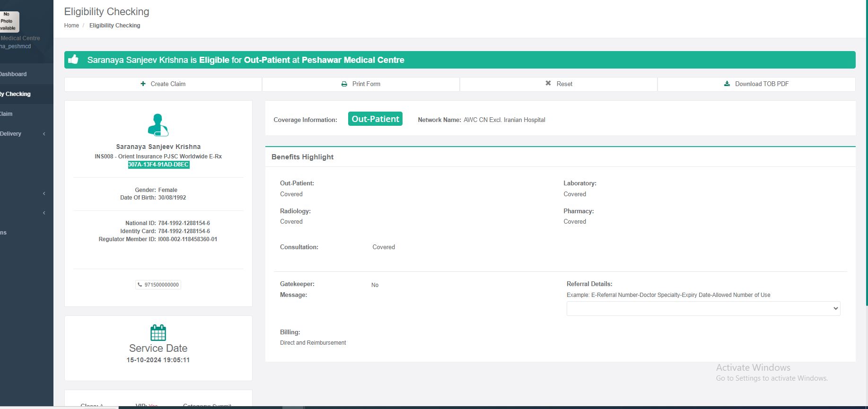Screen dimensions: 868x409
Task: Click the X icon beside Reset
Action: coord(548,83)
